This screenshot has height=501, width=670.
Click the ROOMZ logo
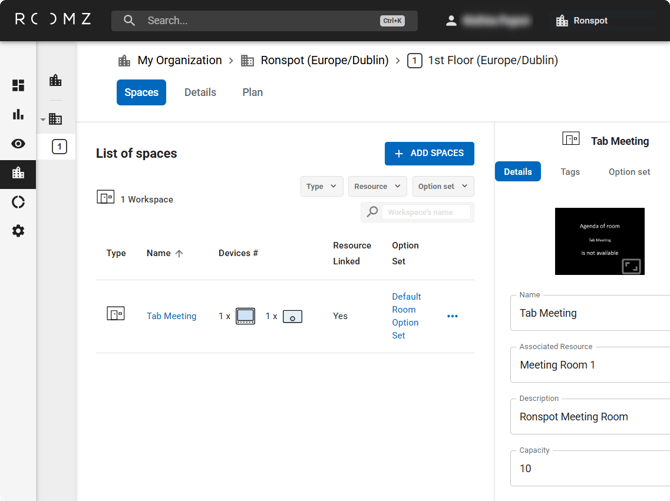[53, 19]
